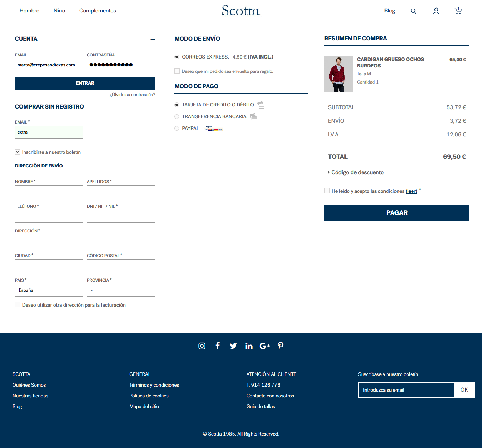Open the search magnifier icon
This screenshot has width=482, height=448.
coord(413,11)
